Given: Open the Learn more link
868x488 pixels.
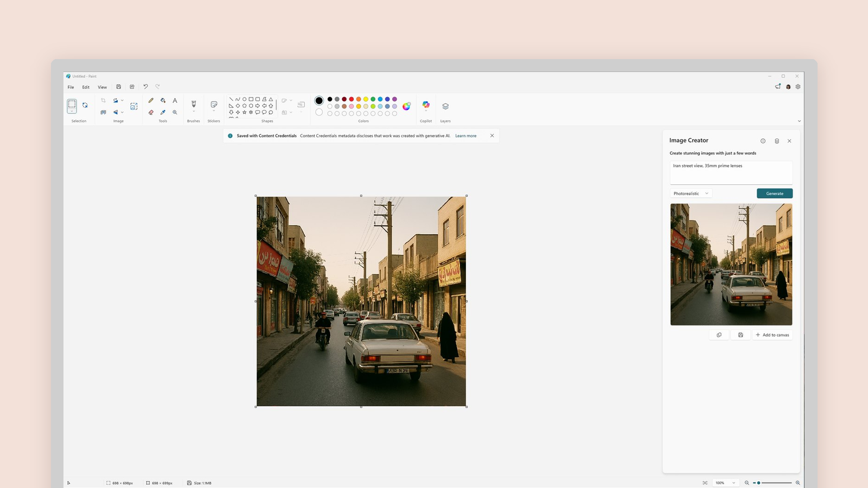Looking at the screenshot, I should click(x=466, y=136).
